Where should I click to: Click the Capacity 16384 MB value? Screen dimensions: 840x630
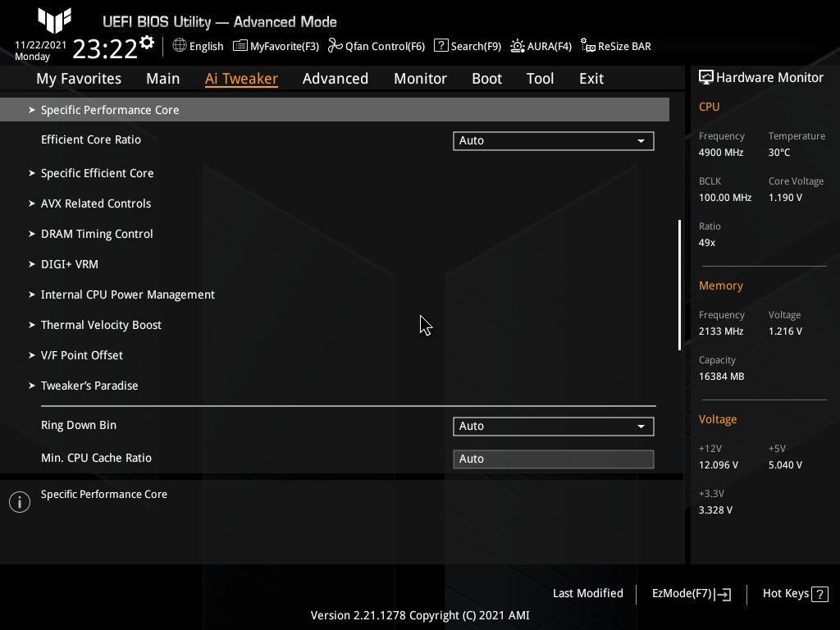point(722,377)
